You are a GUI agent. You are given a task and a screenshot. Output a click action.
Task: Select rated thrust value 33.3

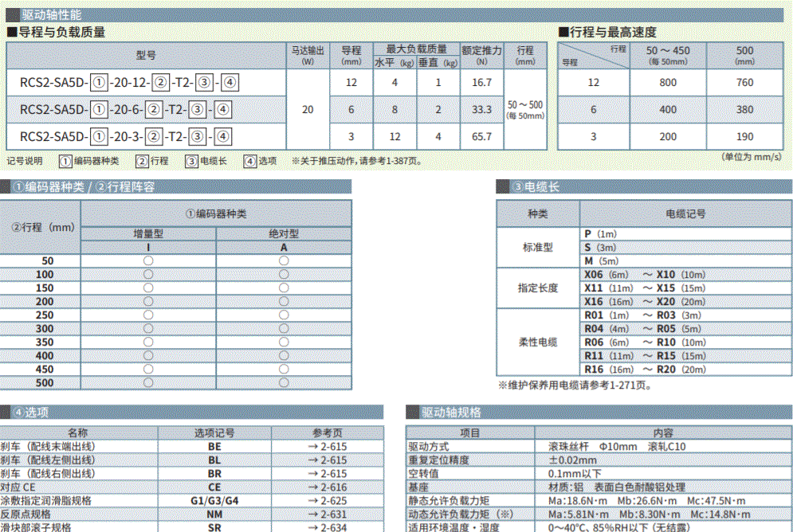481,110
